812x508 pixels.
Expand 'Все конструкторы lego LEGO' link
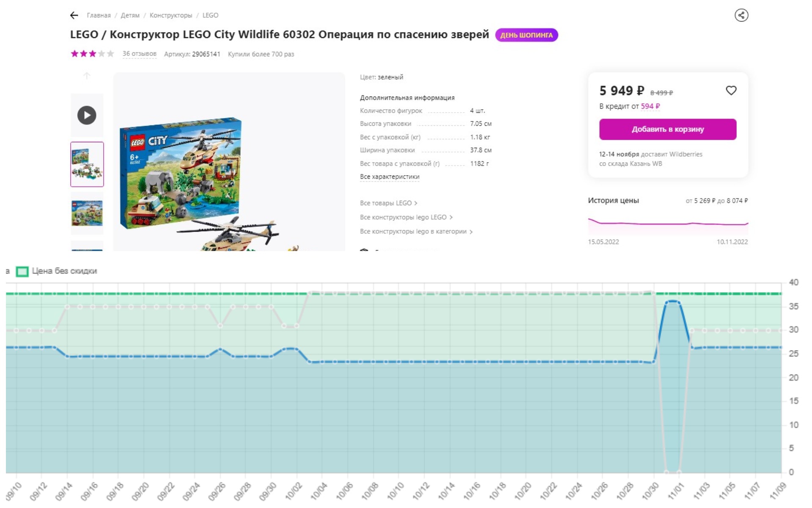406,217
